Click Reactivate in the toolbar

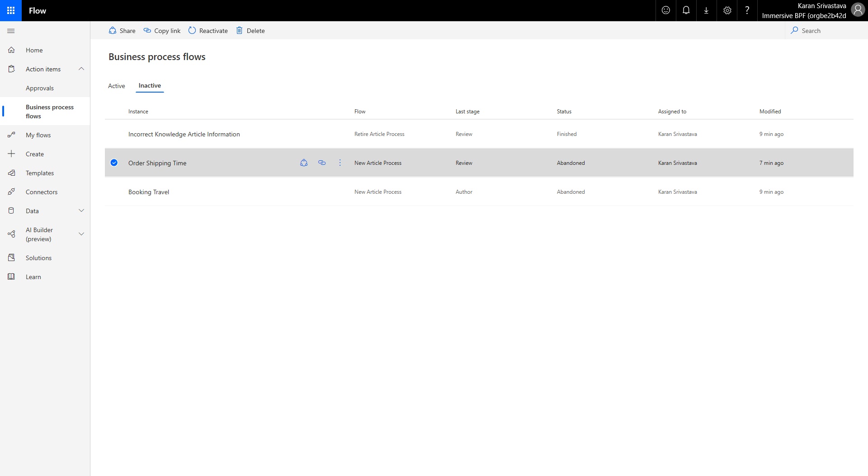(208, 31)
